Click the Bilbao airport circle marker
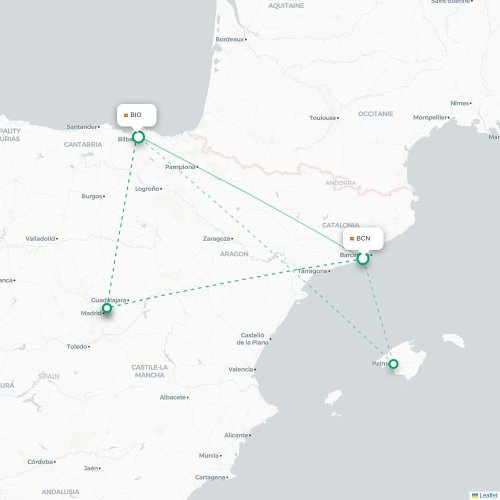The width and height of the screenshot is (500, 500). coord(138,137)
